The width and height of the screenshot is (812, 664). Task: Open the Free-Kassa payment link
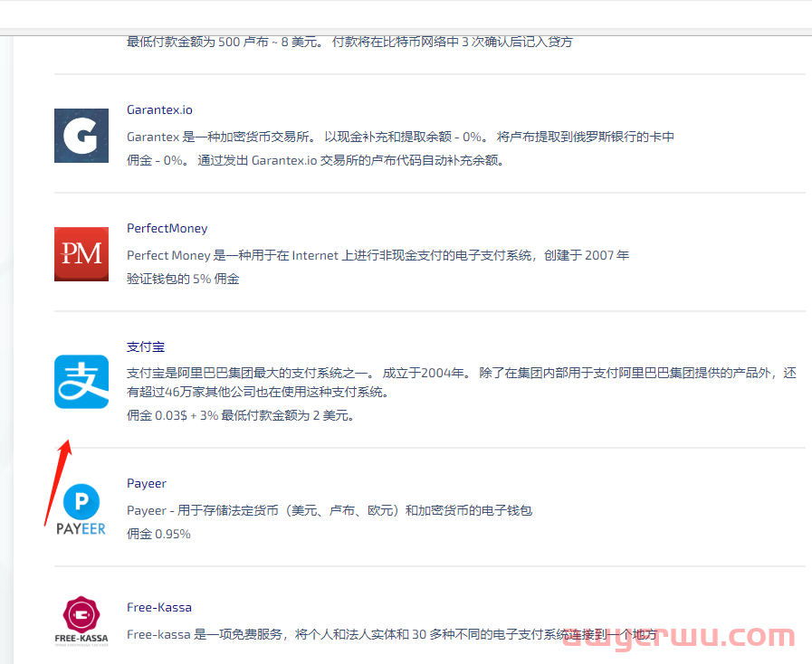(x=159, y=607)
